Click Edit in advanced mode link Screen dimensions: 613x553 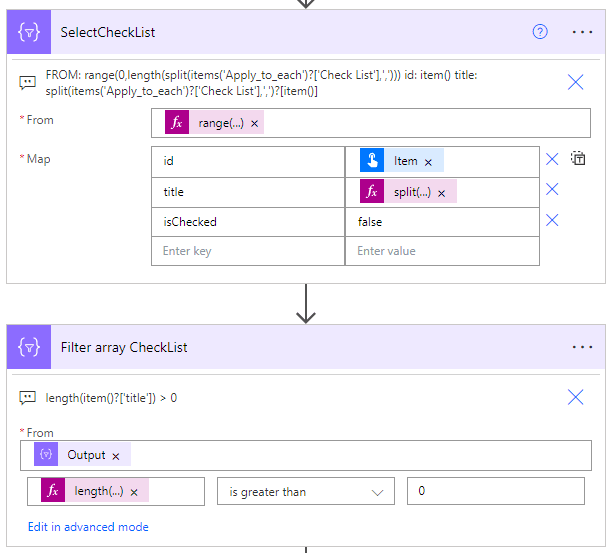coord(88,527)
